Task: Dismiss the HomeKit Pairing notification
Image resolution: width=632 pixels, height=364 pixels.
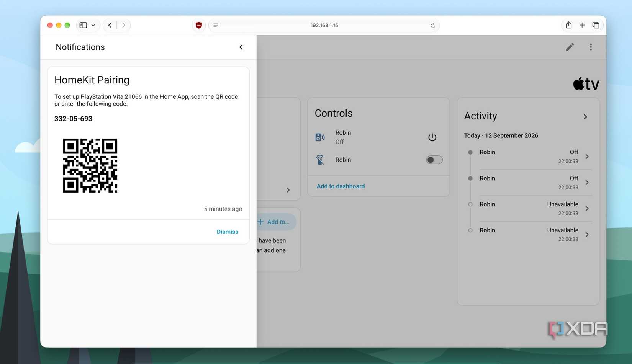Action: [228, 232]
